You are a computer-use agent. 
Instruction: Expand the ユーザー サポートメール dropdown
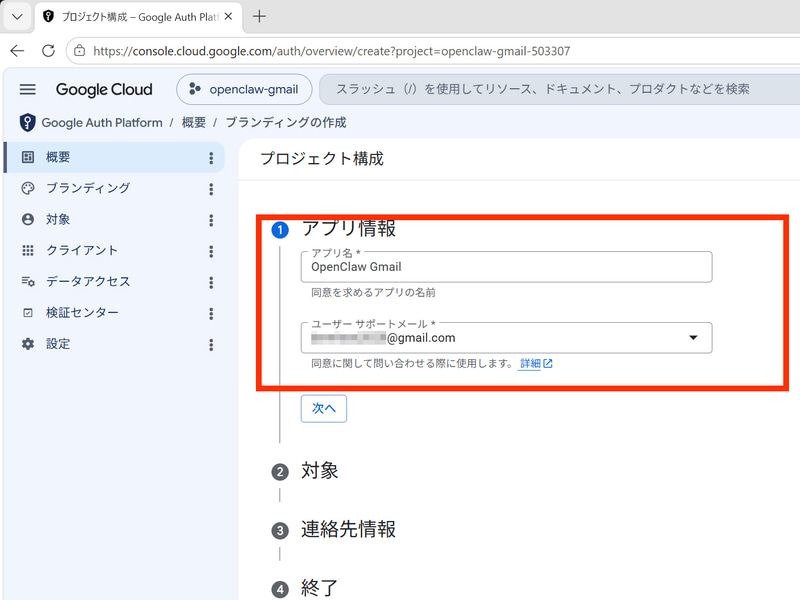coord(507,338)
